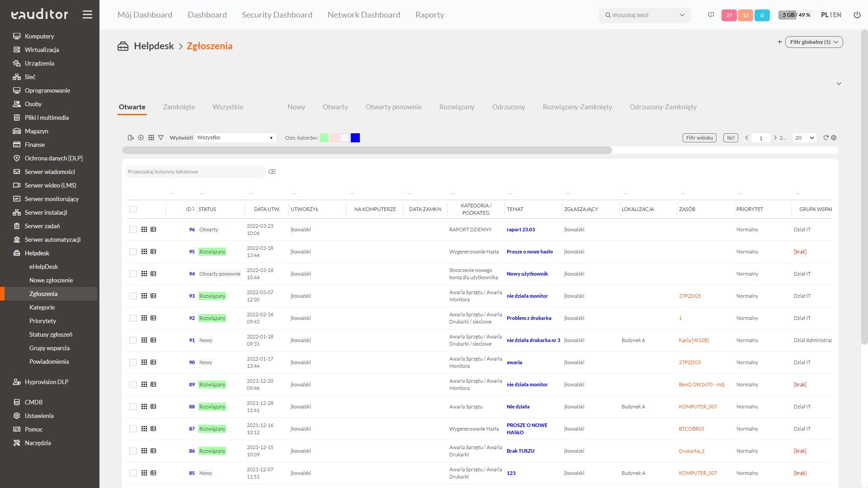The width and height of the screenshot is (868, 488).
Task: Go to next page arrow in pagination
Action: click(x=775, y=138)
